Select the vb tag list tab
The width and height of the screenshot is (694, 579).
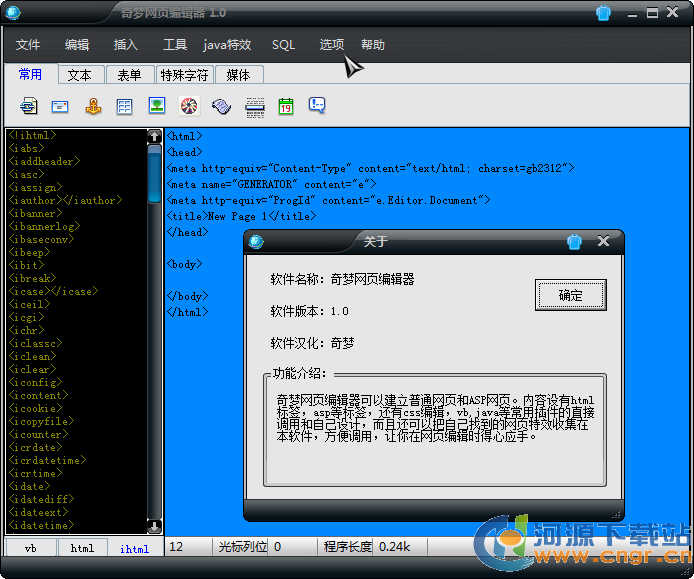tap(31, 548)
